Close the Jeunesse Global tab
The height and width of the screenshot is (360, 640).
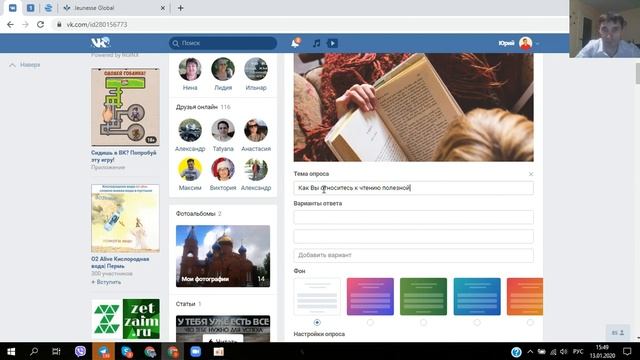[162, 8]
